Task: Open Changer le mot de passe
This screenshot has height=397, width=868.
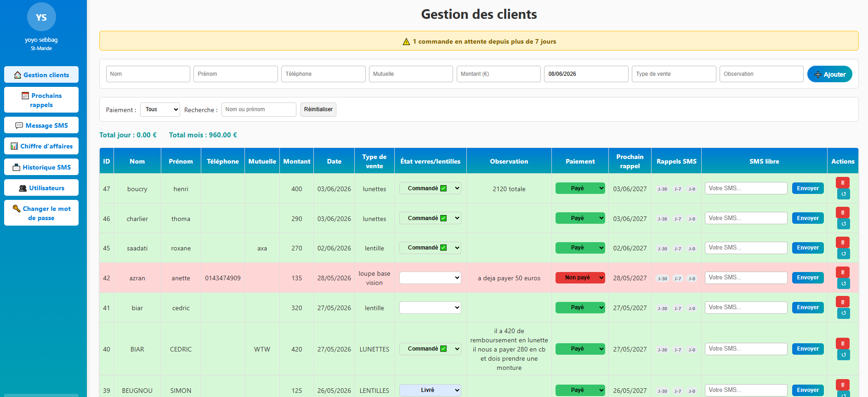Action: (41, 213)
